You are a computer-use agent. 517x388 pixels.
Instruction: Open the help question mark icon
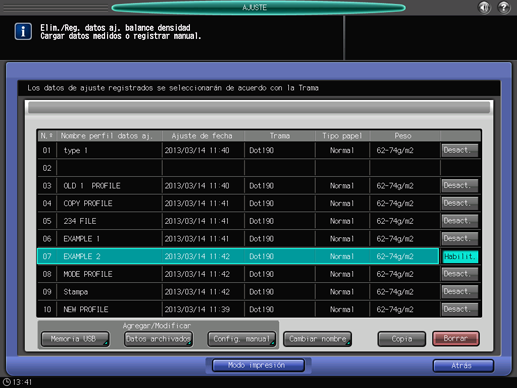coord(504,7)
